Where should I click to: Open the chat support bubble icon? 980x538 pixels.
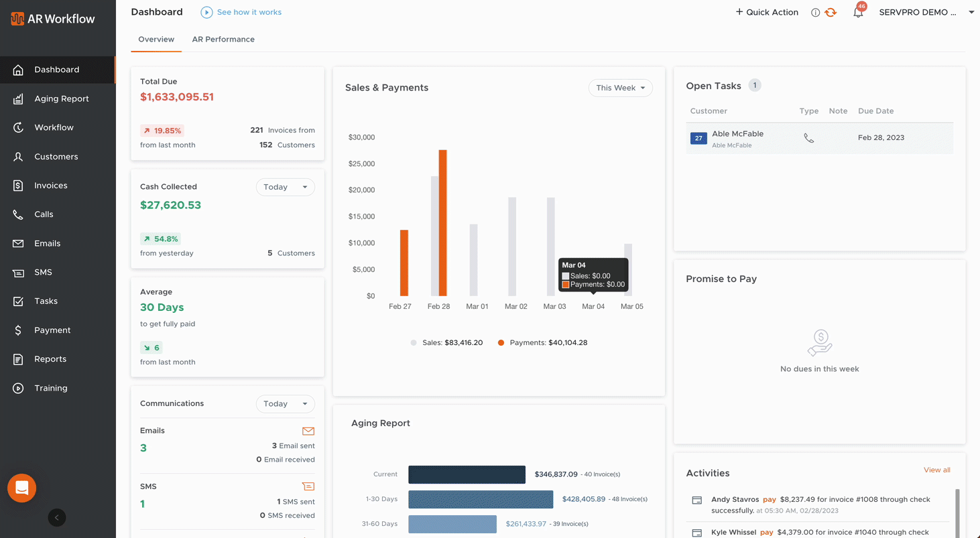(21, 488)
